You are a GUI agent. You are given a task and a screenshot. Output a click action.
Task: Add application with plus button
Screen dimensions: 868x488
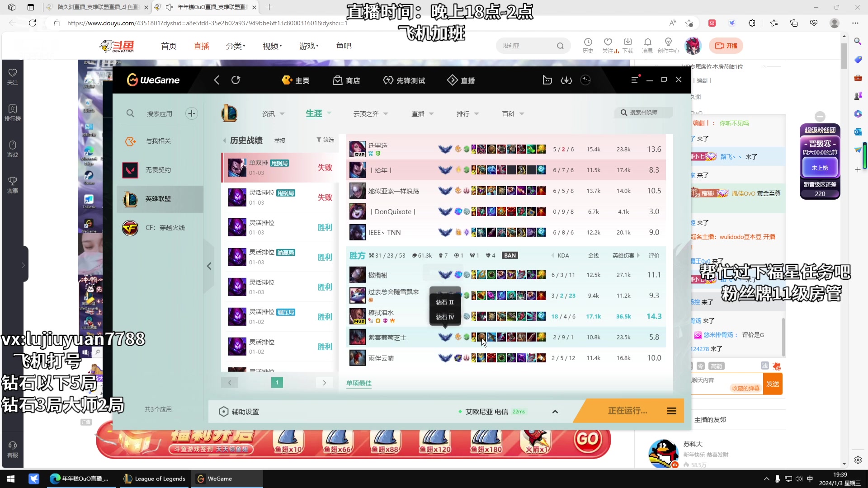192,113
